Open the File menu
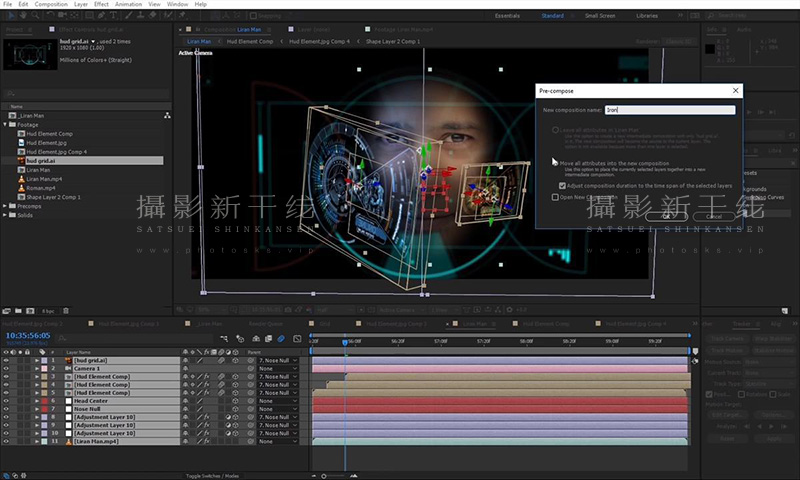 coord(8,4)
